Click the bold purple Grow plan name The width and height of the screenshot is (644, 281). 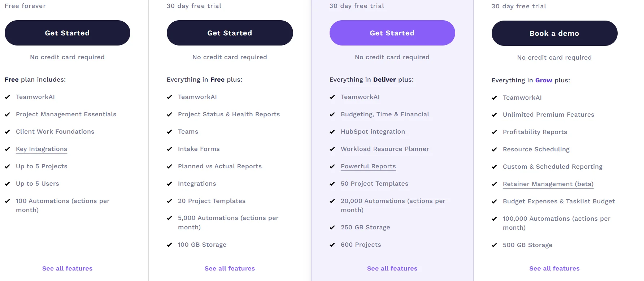pyautogui.click(x=543, y=80)
